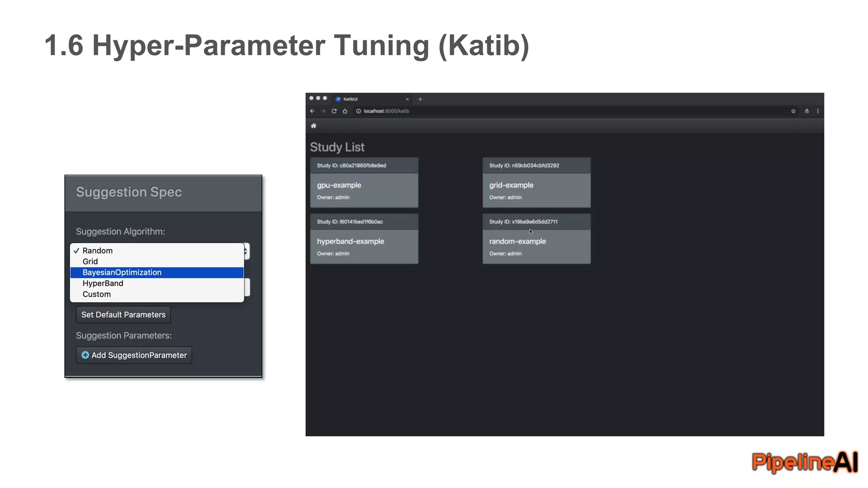Click the browser home button
This screenshot has width=868, height=488.
[x=345, y=111]
